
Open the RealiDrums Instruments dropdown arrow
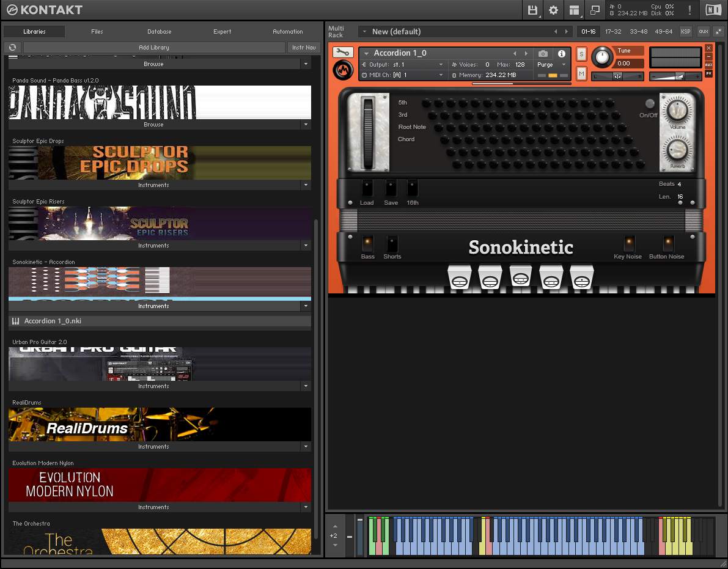(x=306, y=447)
